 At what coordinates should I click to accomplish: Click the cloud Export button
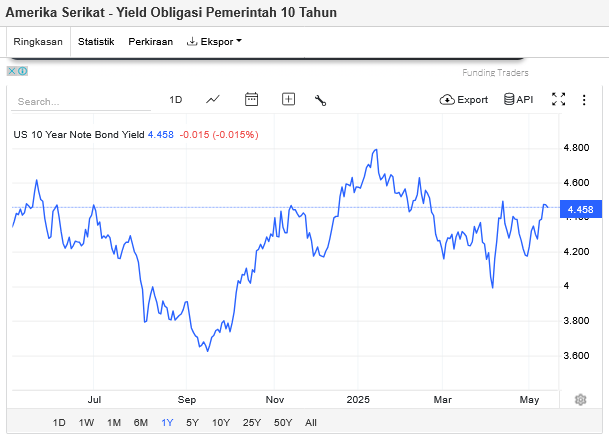click(x=464, y=99)
